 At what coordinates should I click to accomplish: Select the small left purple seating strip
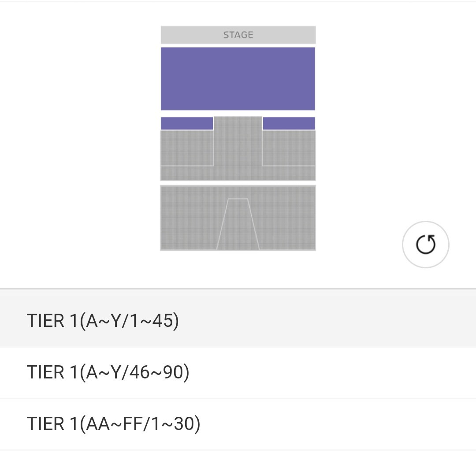click(187, 123)
